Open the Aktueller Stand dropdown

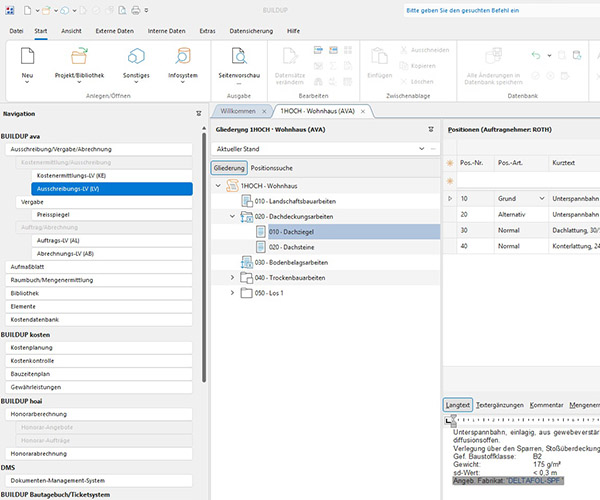point(422,148)
